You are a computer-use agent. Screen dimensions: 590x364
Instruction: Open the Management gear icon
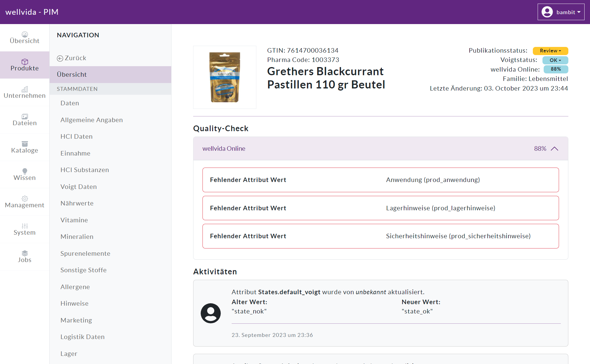point(25,199)
